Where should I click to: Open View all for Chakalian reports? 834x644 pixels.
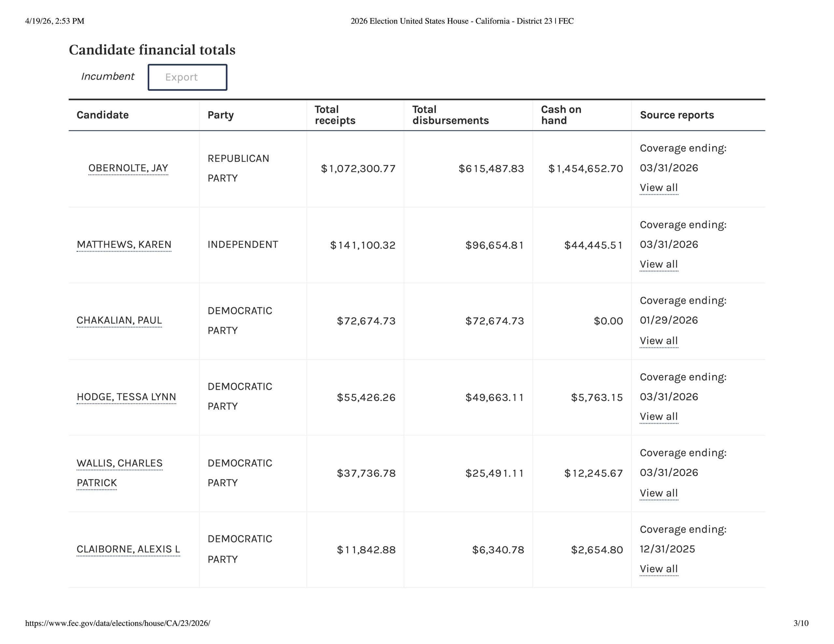658,341
